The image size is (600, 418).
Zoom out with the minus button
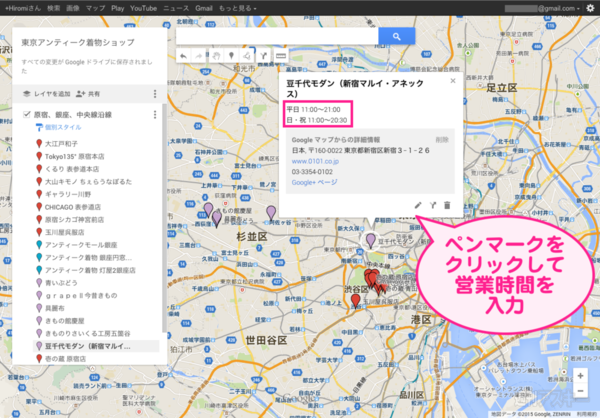580,391
